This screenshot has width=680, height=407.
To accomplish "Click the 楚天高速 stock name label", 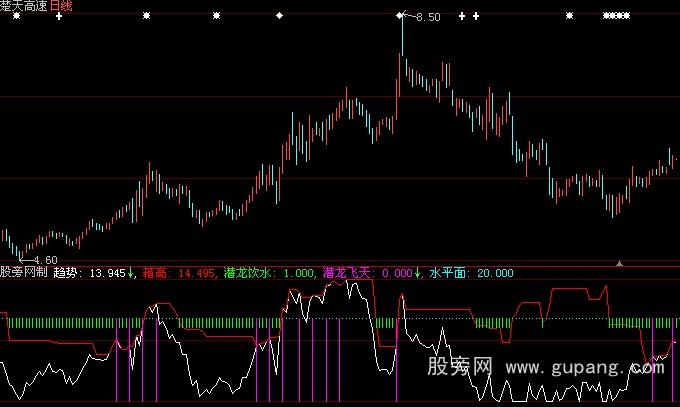I will click(x=24, y=5).
